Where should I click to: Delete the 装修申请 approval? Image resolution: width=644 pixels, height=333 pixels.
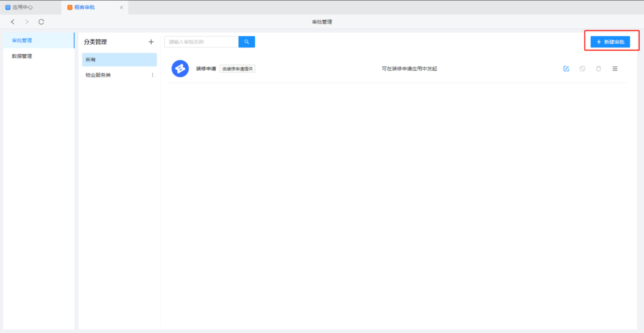[599, 69]
